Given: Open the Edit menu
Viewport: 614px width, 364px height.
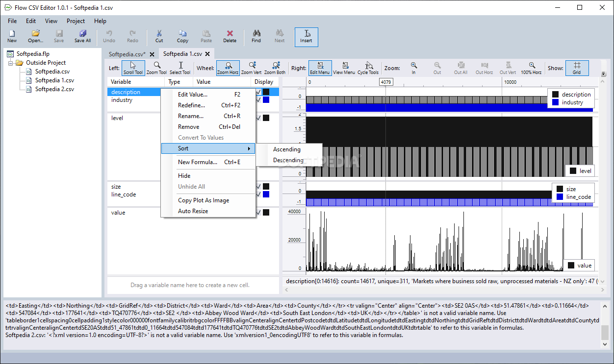Looking at the screenshot, I should 31,21.
